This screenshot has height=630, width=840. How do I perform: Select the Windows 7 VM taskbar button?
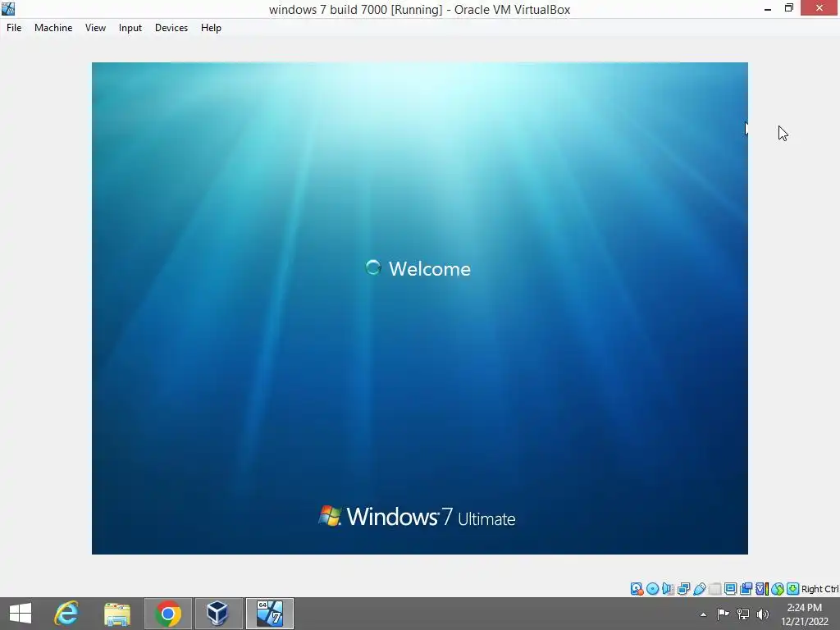(269, 614)
